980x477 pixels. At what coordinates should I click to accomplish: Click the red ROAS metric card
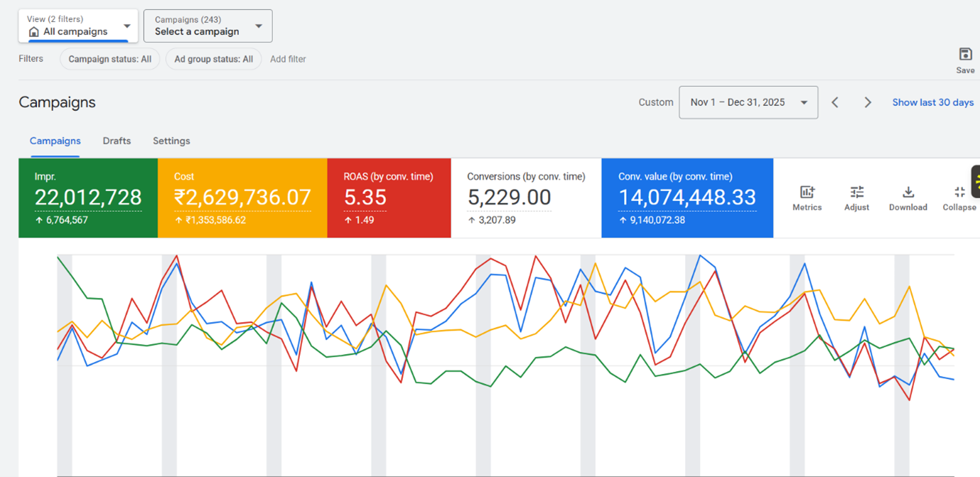389,198
